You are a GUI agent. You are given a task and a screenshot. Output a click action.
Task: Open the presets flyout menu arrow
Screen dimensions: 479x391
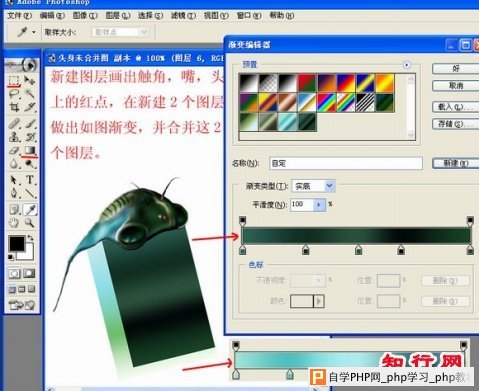tap(406, 65)
